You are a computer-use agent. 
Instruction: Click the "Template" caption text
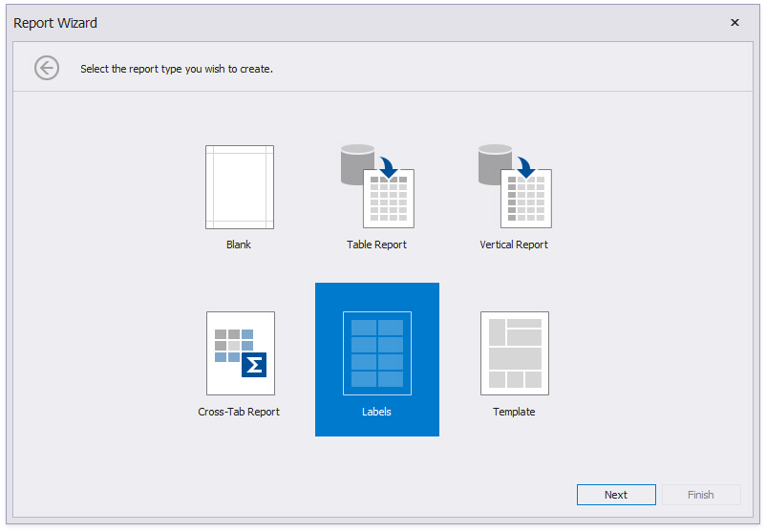[514, 412]
